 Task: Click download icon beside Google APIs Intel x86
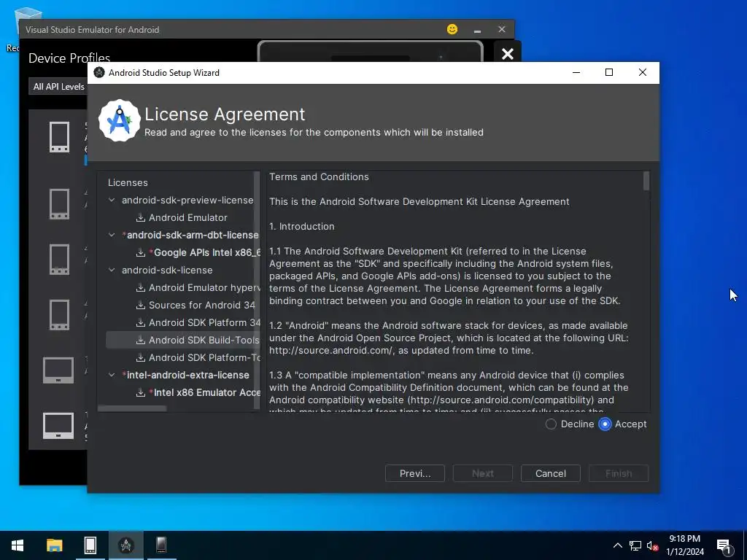coord(141,252)
